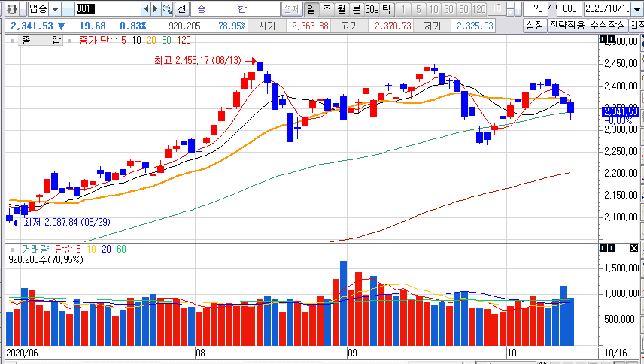The height and width of the screenshot is (364, 644).
Task: Click the dark red 120 moving average legend
Action: [184, 40]
